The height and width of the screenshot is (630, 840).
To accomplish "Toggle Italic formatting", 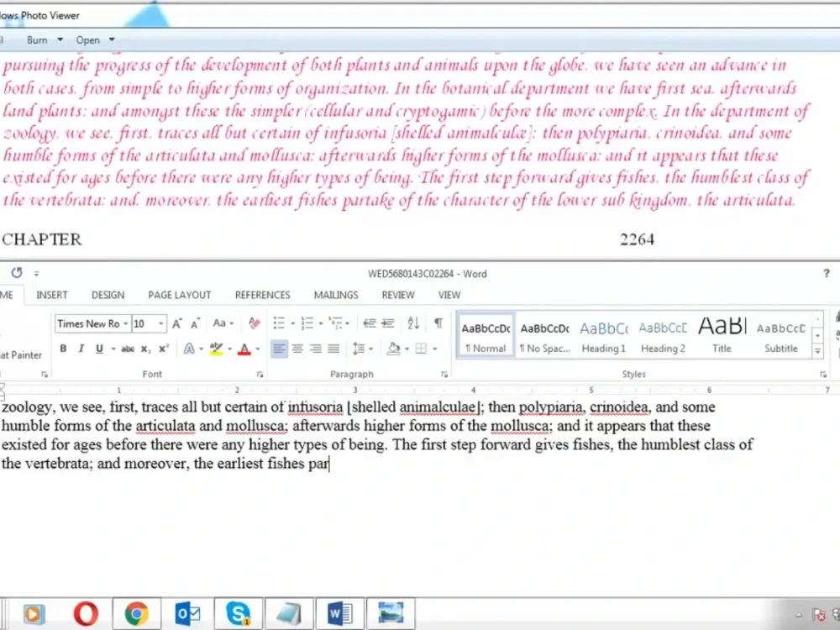I will 81,349.
